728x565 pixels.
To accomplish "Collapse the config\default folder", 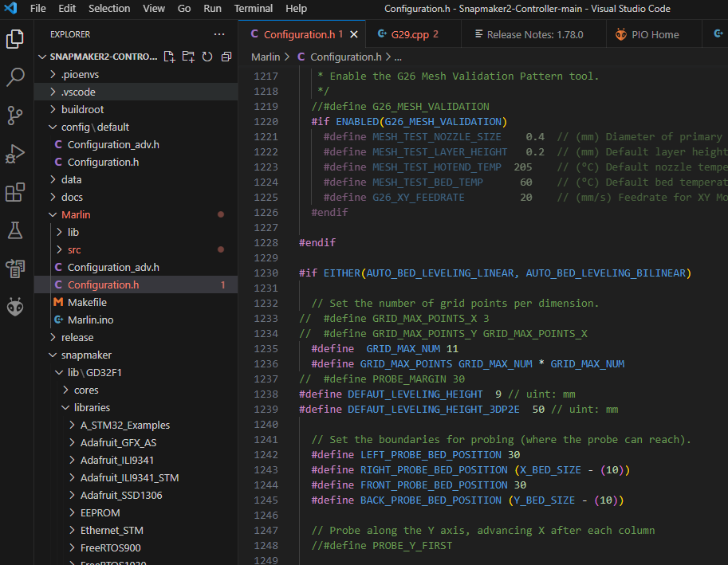I will click(x=136, y=127).
